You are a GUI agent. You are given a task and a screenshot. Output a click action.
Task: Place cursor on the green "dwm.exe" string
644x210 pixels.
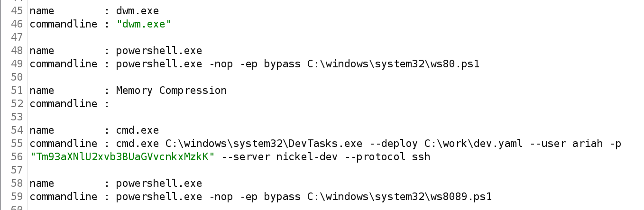[x=144, y=24]
